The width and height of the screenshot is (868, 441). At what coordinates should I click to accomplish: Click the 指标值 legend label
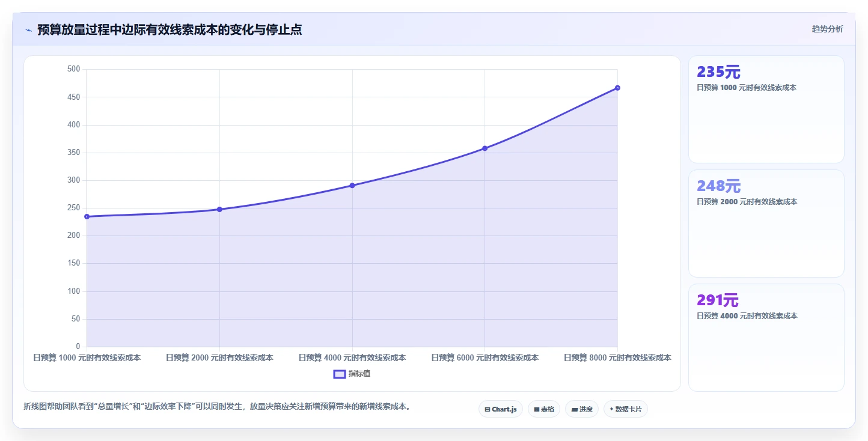pyautogui.click(x=359, y=374)
